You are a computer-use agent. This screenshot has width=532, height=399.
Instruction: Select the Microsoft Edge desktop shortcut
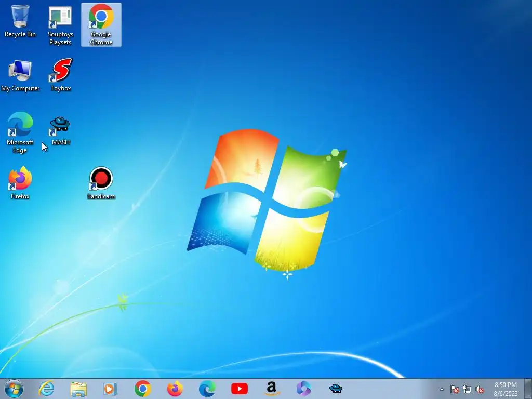pyautogui.click(x=20, y=132)
